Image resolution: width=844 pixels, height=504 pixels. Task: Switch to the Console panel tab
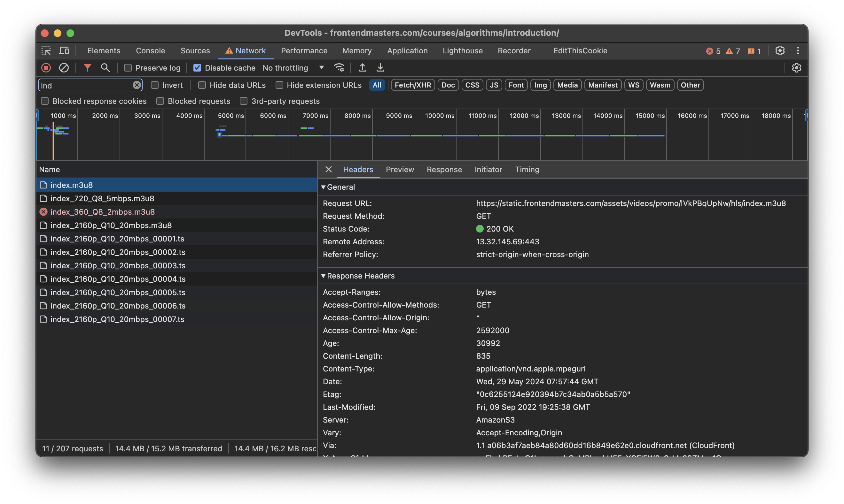click(x=150, y=50)
